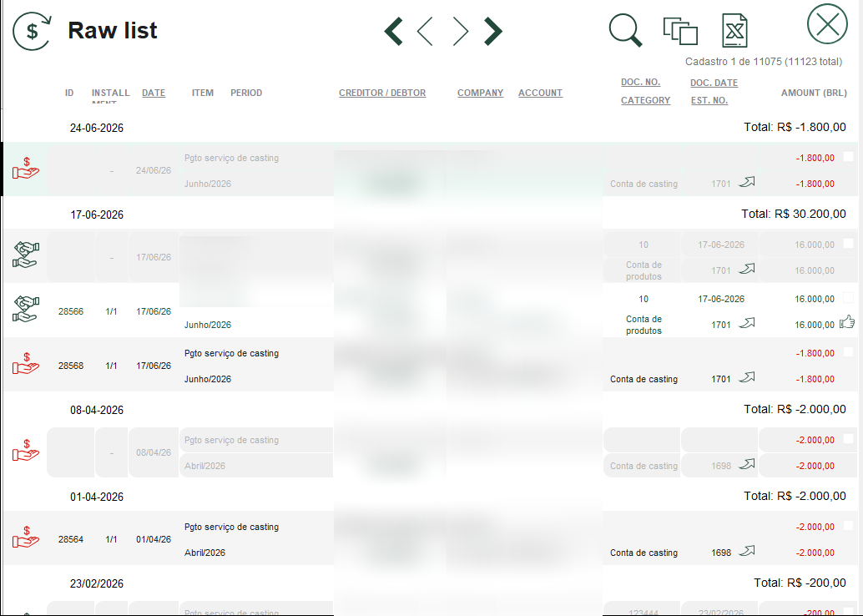Image resolution: width=863 pixels, height=616 pixels.
Task: Sort by CREDITOR / DEBTOR column header
Action: [x=382, y=93]
